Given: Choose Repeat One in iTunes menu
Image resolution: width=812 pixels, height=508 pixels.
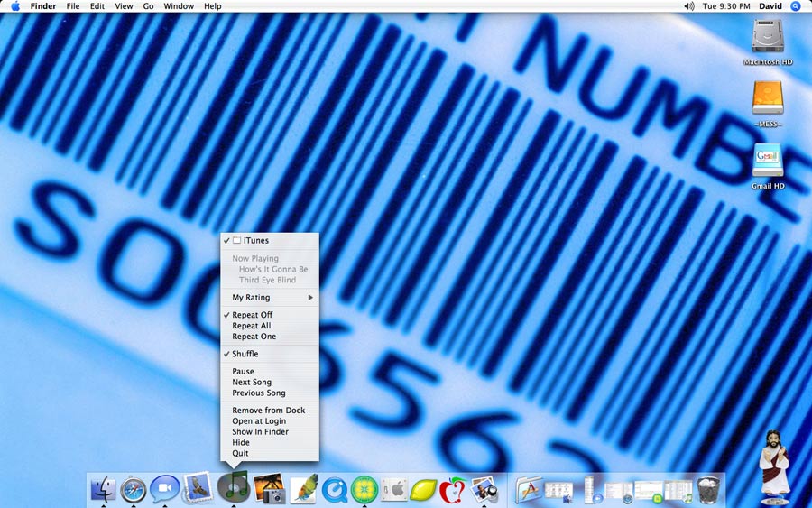Looking at the screenshot, I should point(270,337).
